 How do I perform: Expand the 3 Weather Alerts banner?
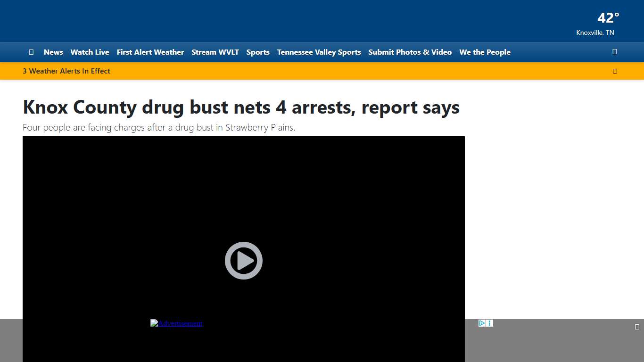click(x=615, y=71)
